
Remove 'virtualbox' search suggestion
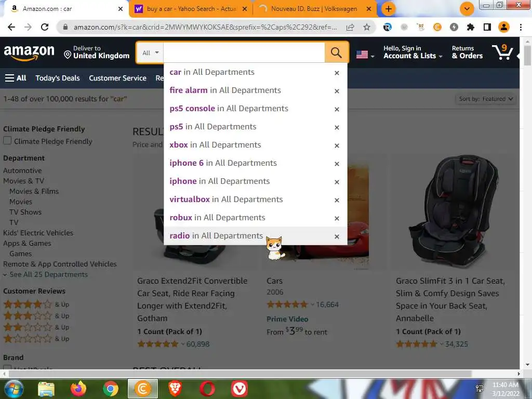[337, 200]
